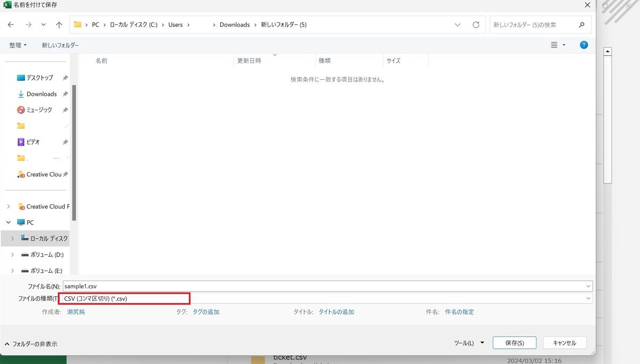Image resolution: width=640 pixels, height=364 pixels.
Task: Select デスクトップ in quick access
Action: (39, 78)
